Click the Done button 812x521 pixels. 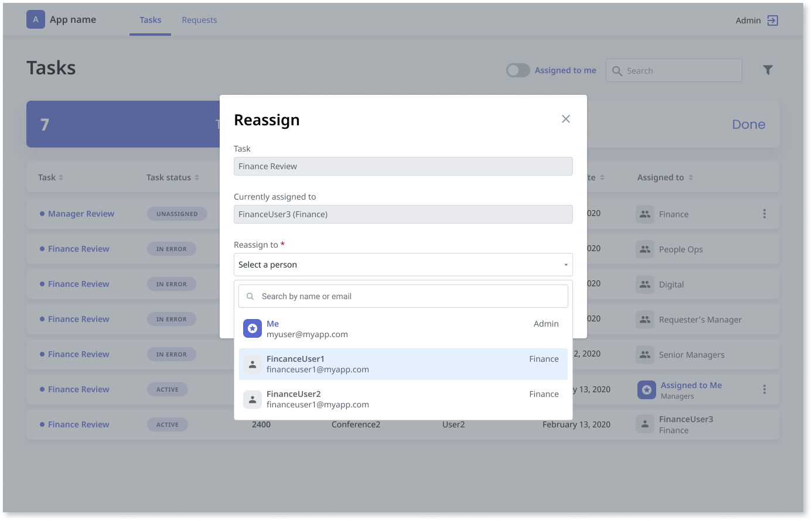click(748, 124)
